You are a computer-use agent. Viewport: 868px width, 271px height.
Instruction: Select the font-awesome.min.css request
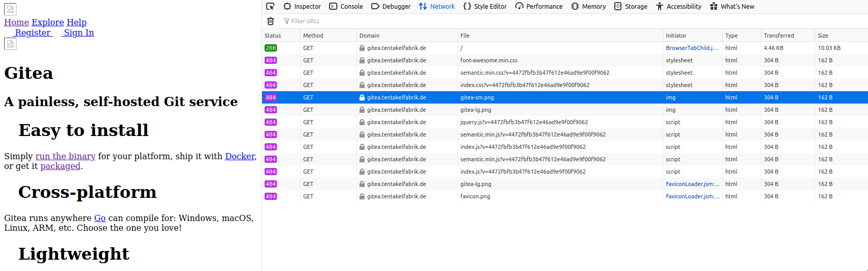click(x=489, y=60)
